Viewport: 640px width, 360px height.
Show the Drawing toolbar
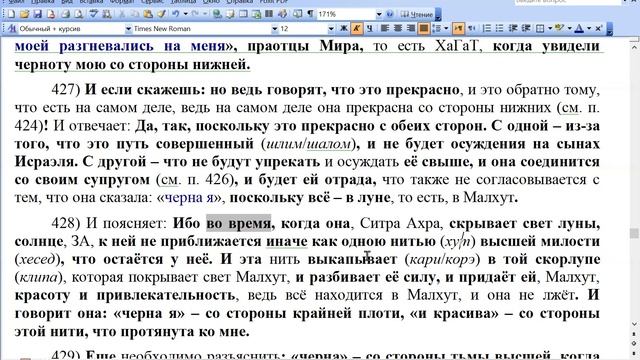tap(282, 14)
